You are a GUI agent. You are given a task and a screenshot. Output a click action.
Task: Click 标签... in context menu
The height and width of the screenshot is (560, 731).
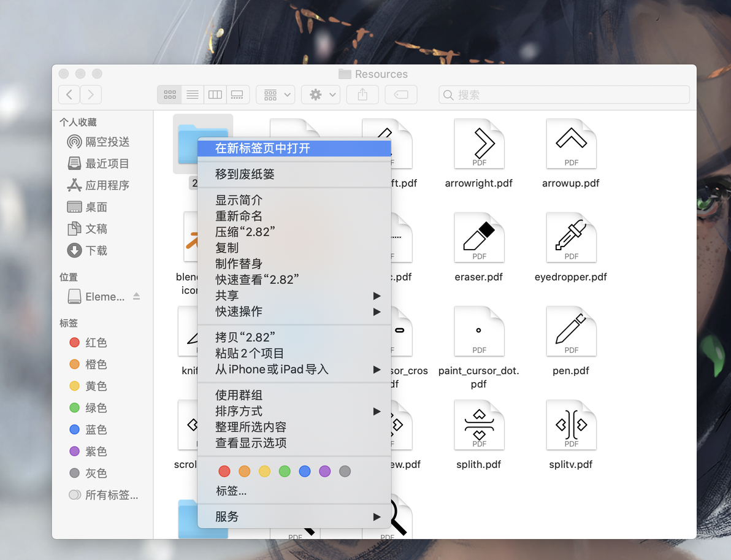[231, 491]
